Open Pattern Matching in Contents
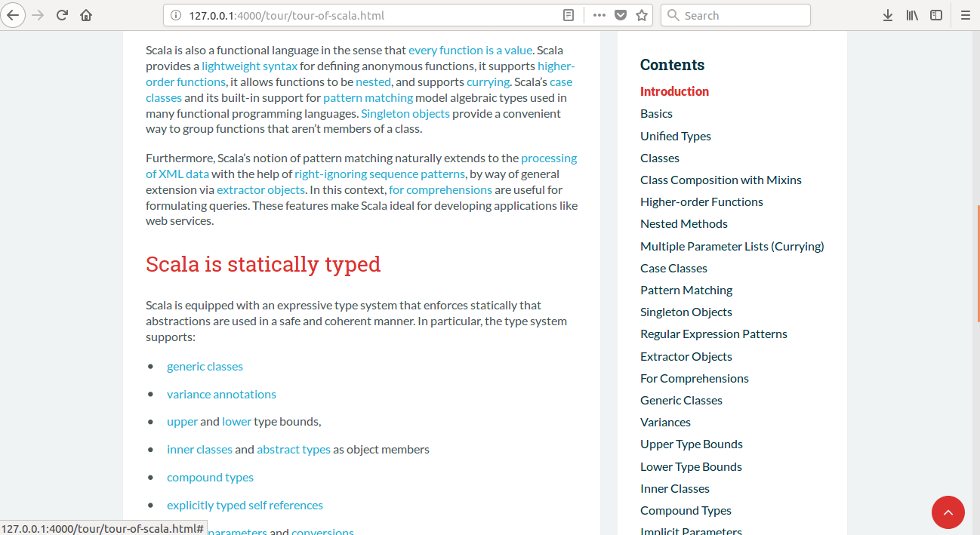Image resolution: width=980 pixels, height=535 pixels. (686, 290)
